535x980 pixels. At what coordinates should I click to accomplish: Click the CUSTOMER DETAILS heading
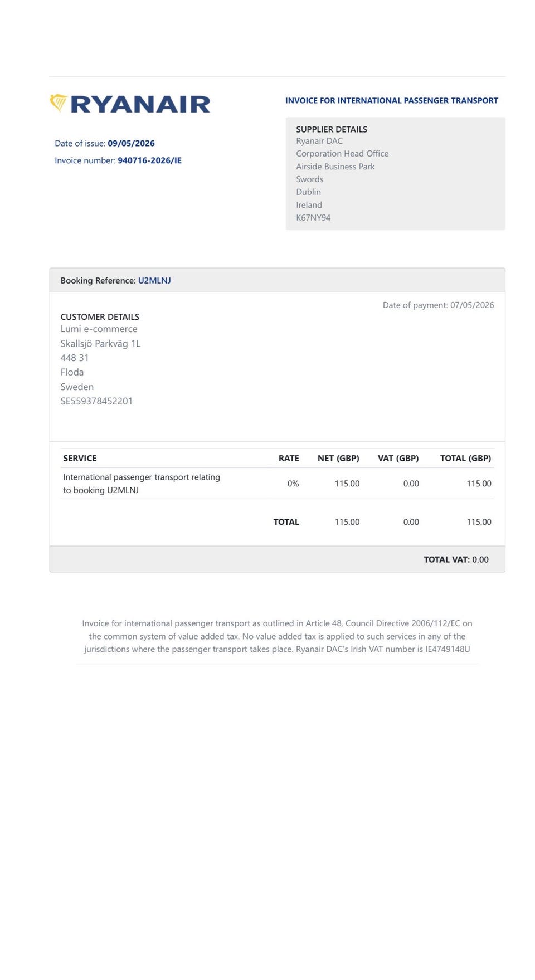click(100, 317)
